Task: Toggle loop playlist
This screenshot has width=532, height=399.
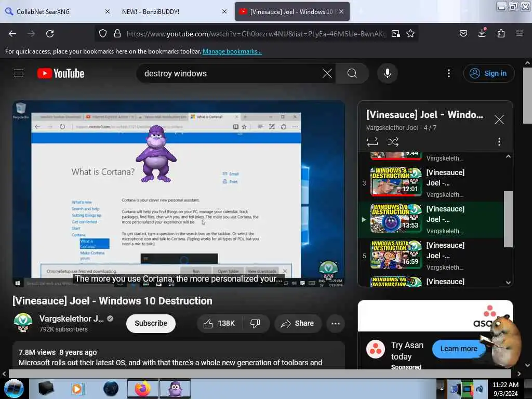Action: pos(372,142)
